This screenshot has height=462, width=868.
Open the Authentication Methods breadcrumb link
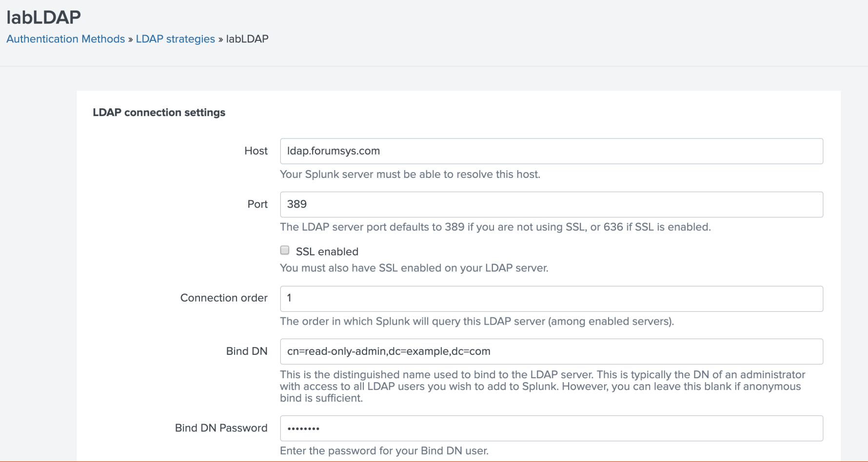66,39
